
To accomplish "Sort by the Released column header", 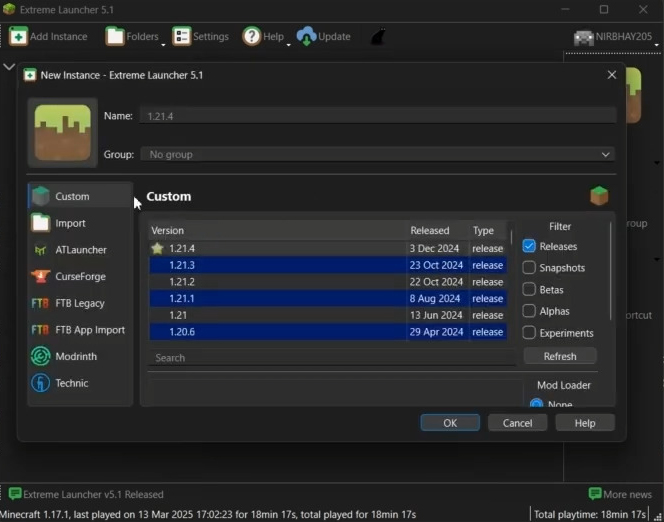I will pyautogui.click(x=438, y=230).
